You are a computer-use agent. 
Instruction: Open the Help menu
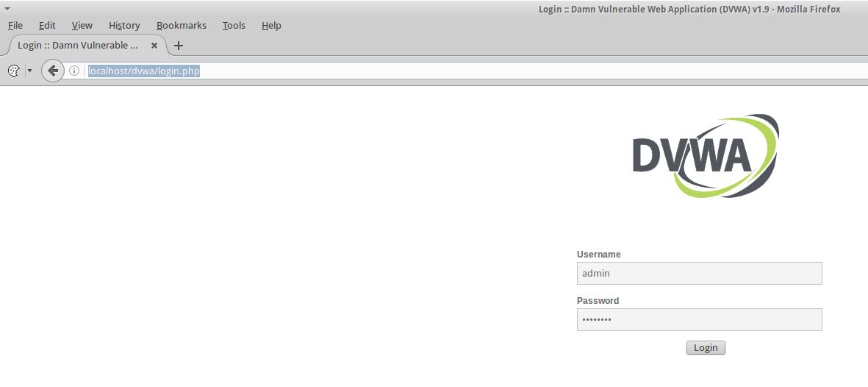[x=271, y=25]
